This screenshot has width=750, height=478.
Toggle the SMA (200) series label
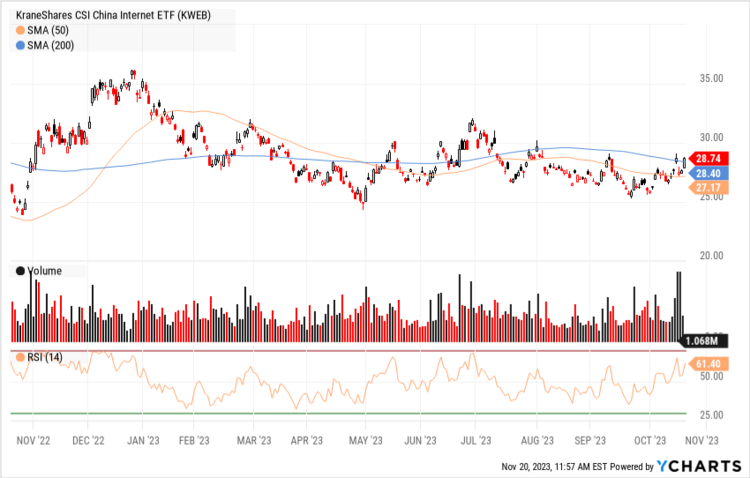[x=52, y=46]
